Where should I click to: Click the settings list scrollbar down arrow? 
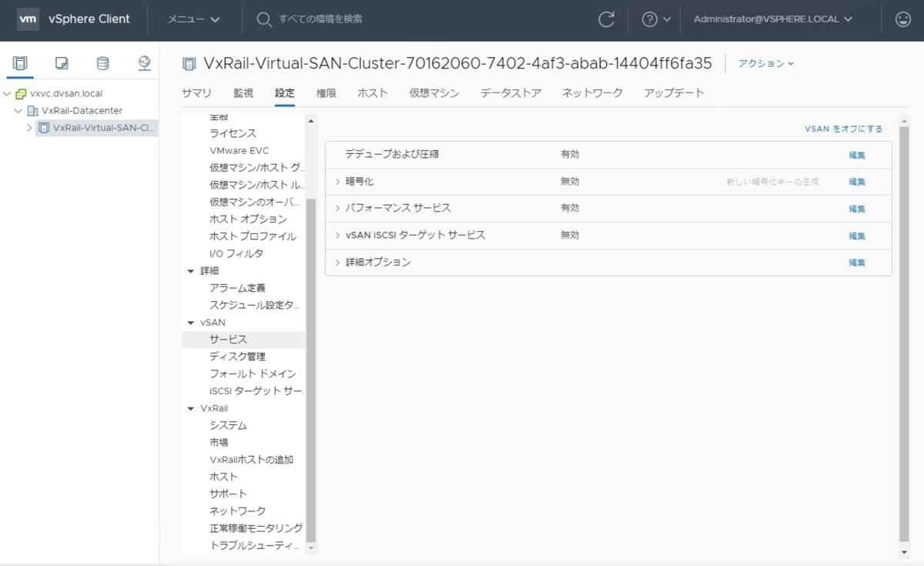311,548
